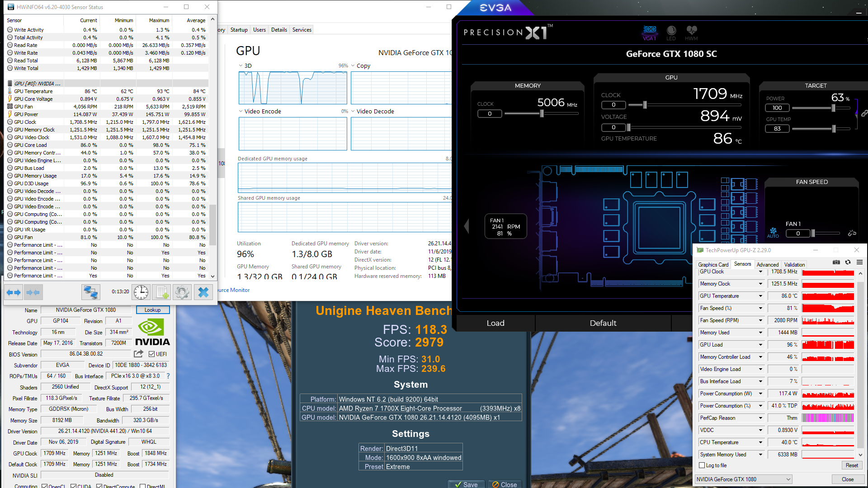Click Load button in Precision X1
868x488 pixels.
[x=495, y=323]
